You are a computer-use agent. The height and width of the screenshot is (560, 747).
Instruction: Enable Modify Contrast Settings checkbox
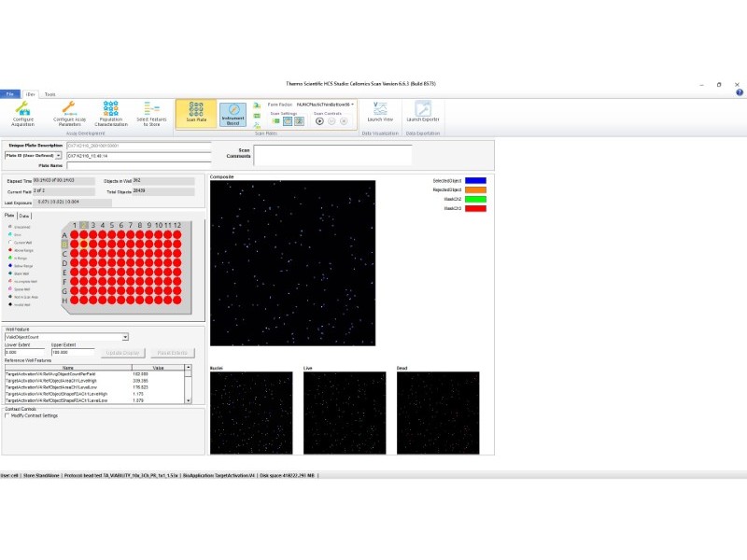coord(8,415)
